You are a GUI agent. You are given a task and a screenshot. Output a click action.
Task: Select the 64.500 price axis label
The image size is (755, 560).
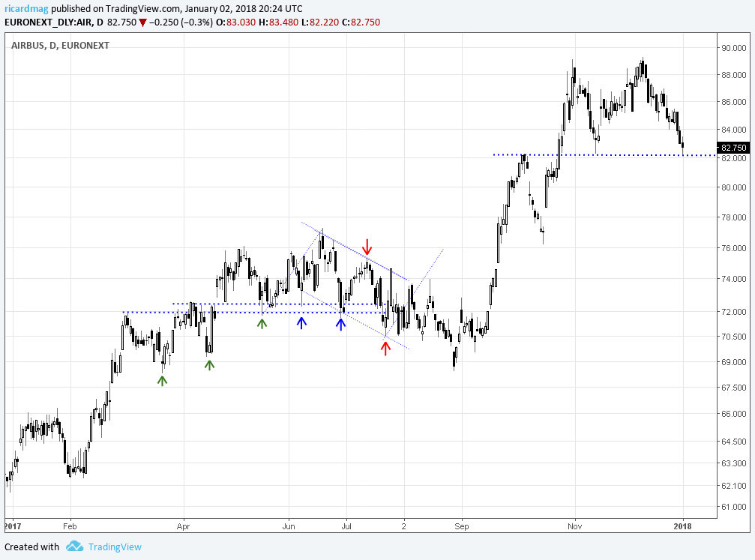coord(734,442)
